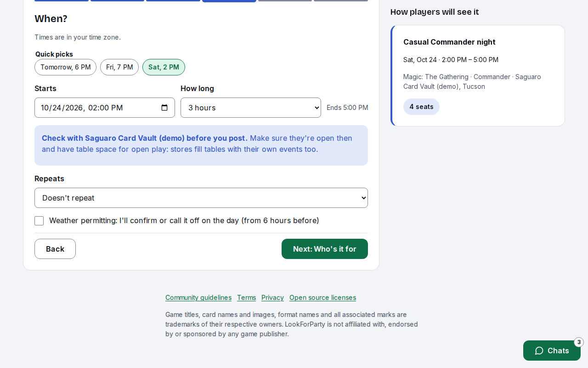The width and height of the screenshot is (588, 368).
Task: Click "Times are in your time zone."
Action: coord(78,37)
